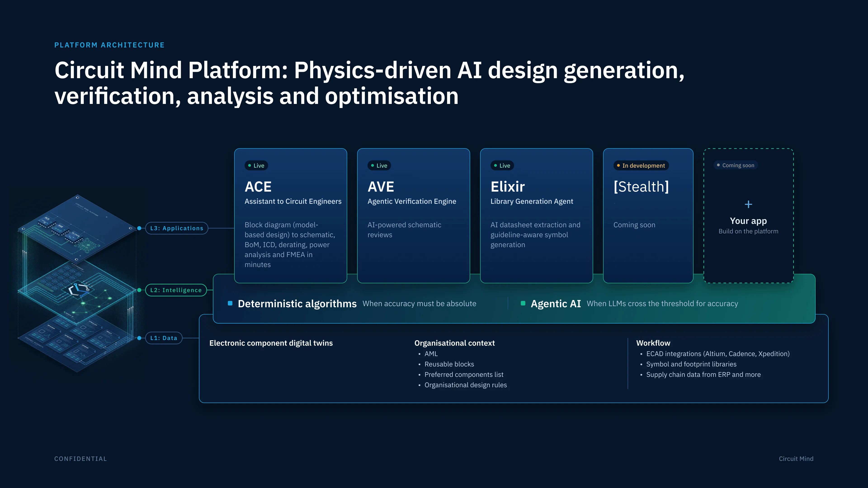This screenshot has height=488, width=868.
Task: Click Build on the platform text
Action: [748, 231]
